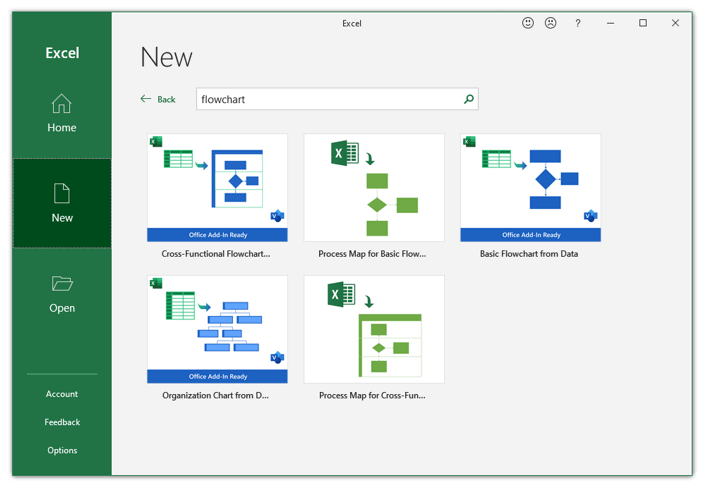The width and height of the screenshot is (706, 485).
Task: Click the 'Process Map for Basic Flow...' caption
Action: 372,254
